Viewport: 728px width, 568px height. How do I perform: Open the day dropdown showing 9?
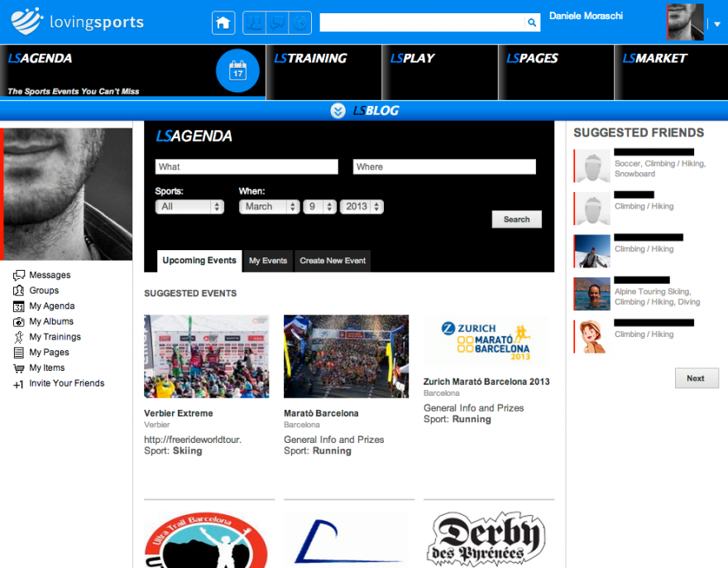coord(320,207)
